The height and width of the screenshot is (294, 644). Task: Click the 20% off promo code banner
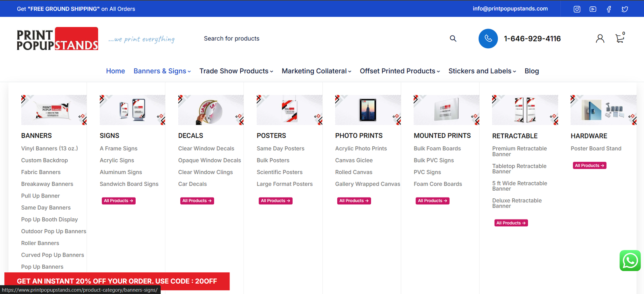(117, 281)
